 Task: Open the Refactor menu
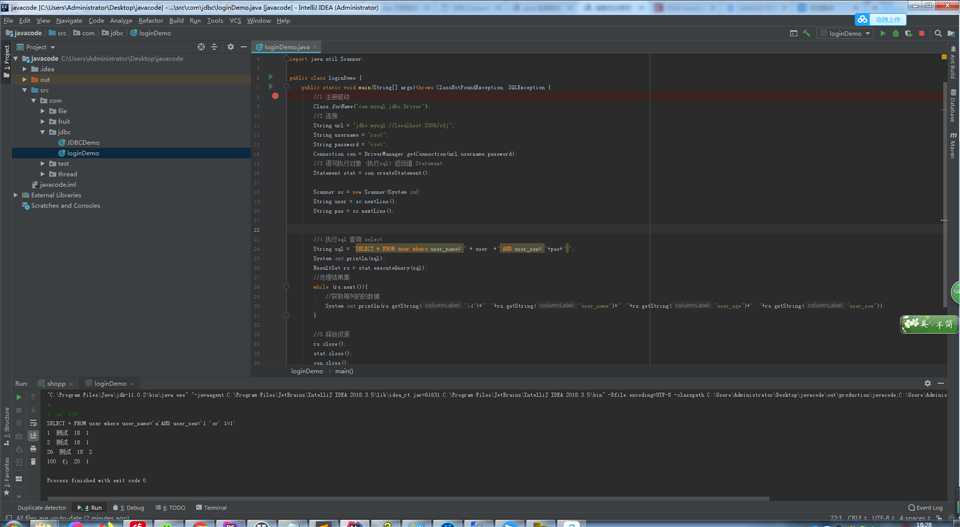151,21
